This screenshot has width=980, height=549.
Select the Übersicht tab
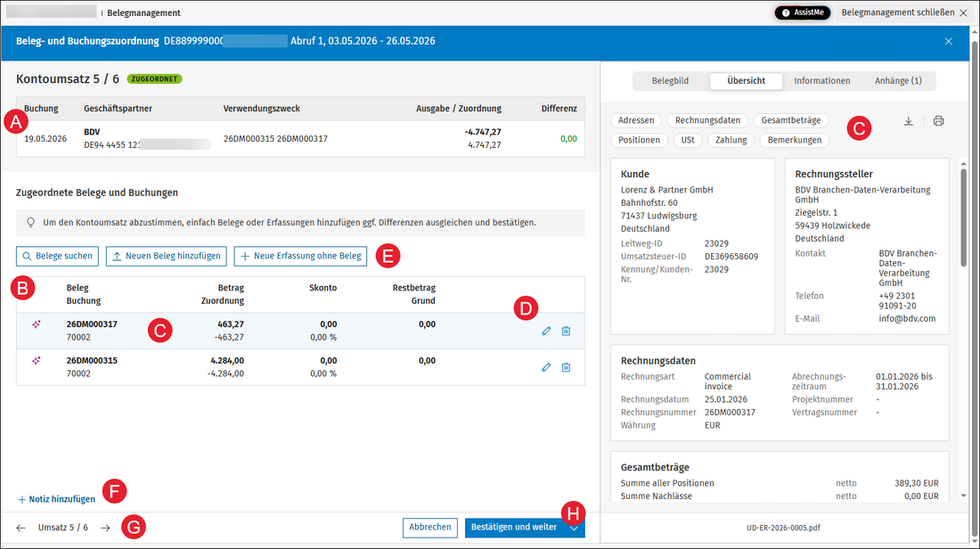click(x=747, y=81)
